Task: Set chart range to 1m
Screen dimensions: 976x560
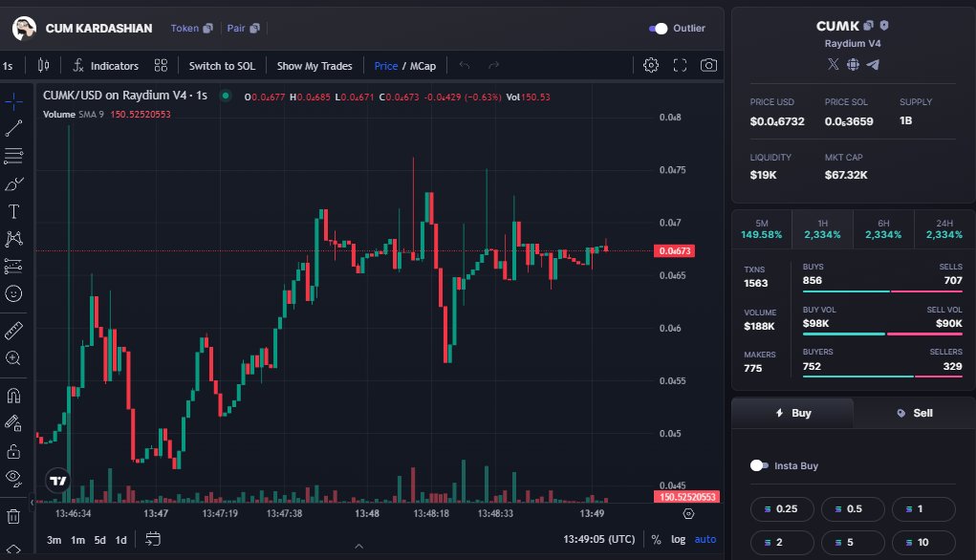Action: point(77,540)
